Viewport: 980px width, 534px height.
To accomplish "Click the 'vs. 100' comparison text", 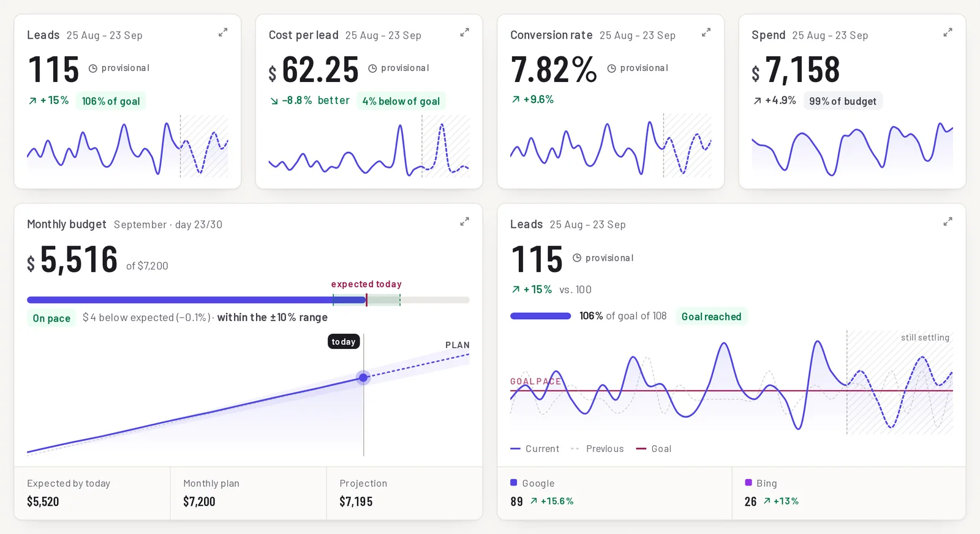I will point(575,290).
